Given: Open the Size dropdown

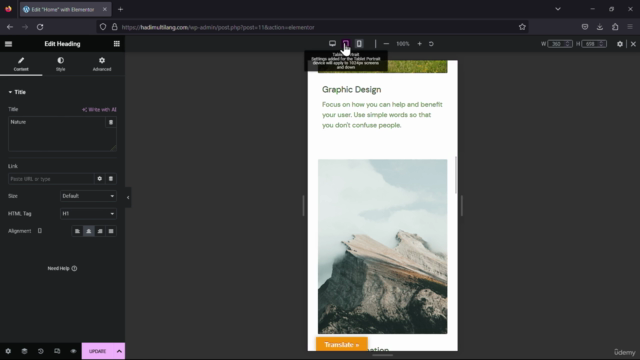Looking at the screenshot, I should point(88,196).
